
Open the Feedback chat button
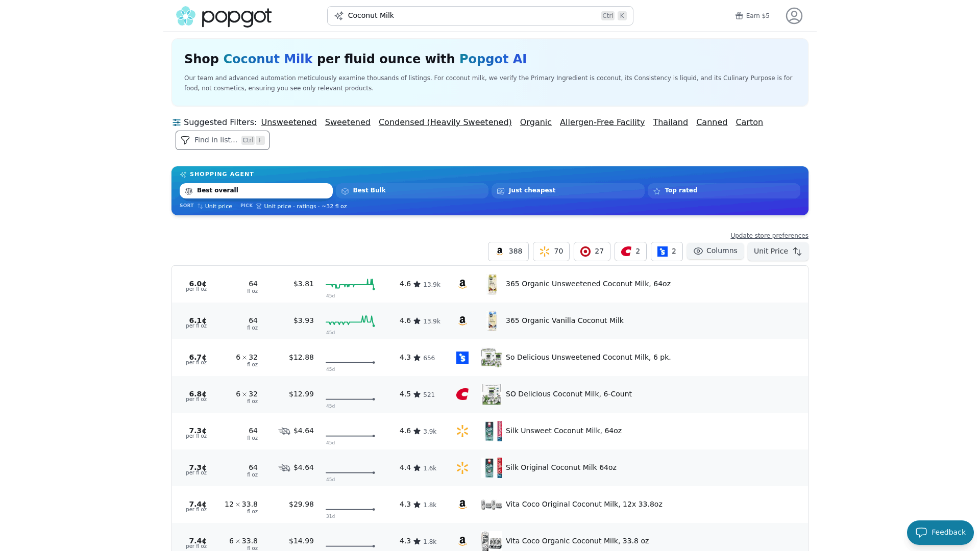point(940,533)
